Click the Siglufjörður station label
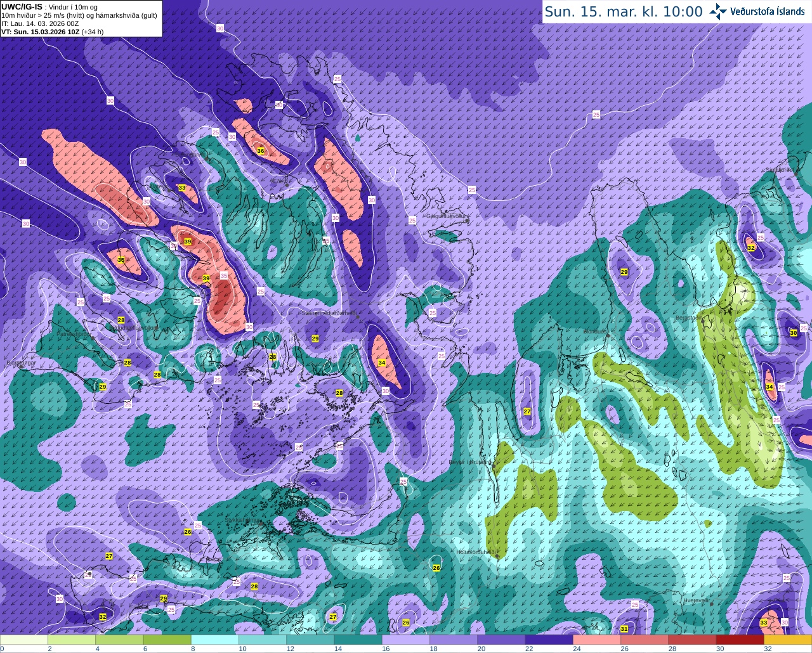 coord(780,170)
